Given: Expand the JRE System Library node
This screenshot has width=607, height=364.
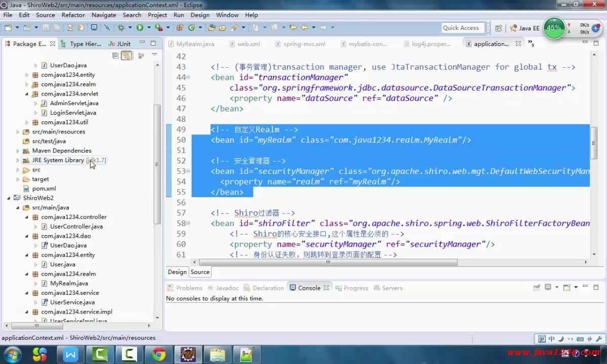Looking at the screenshot, I should 18,160.
